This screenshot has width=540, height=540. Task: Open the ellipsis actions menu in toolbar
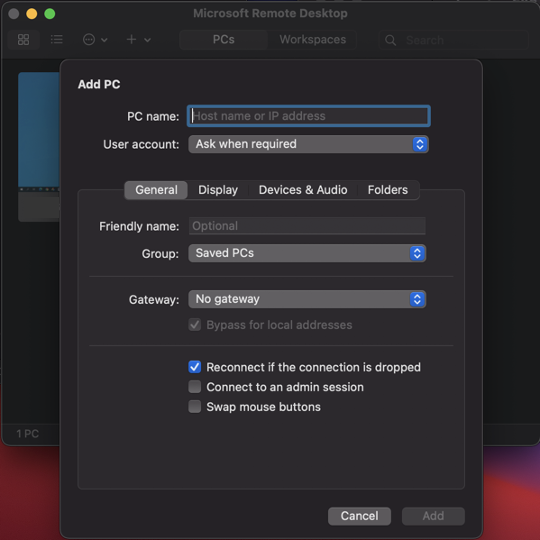coord(95,40)
